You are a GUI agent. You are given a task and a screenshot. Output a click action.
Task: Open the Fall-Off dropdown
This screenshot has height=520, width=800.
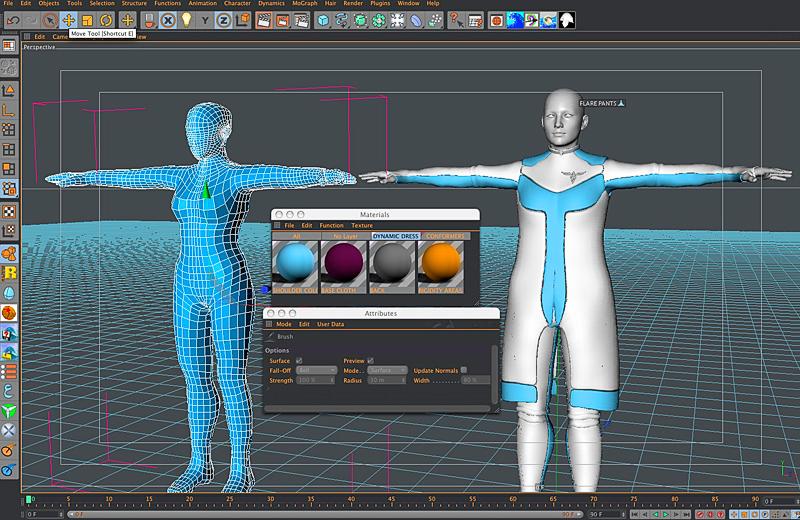coord(316,370)
